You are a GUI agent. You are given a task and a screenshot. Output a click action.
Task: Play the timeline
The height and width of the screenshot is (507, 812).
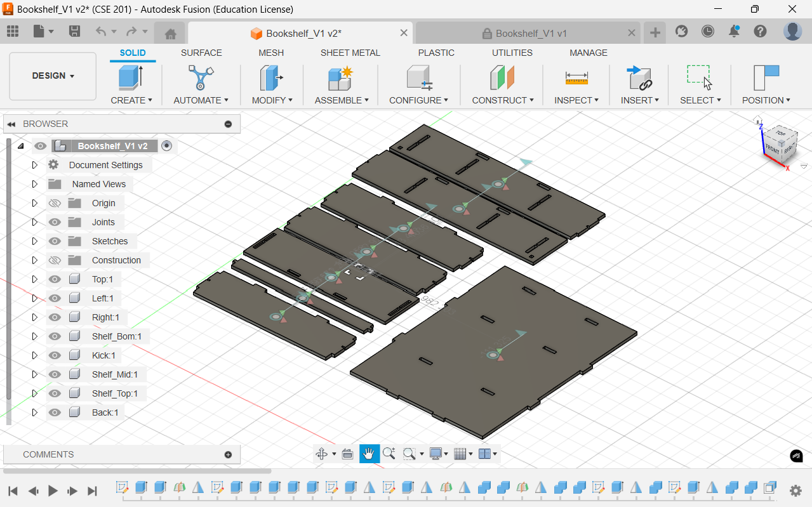(53, 491)
